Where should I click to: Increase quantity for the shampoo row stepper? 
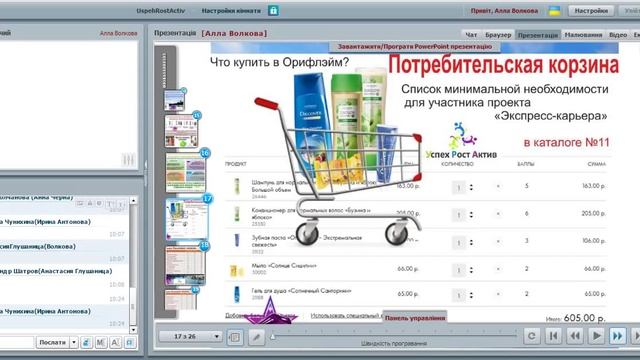coord(471,185)
